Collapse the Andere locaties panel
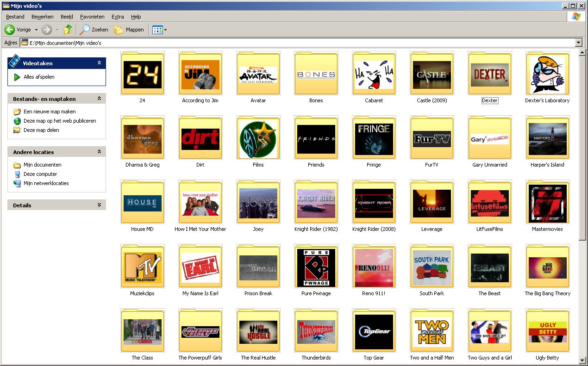The image size is (588, 366). [x=99, y=152]
